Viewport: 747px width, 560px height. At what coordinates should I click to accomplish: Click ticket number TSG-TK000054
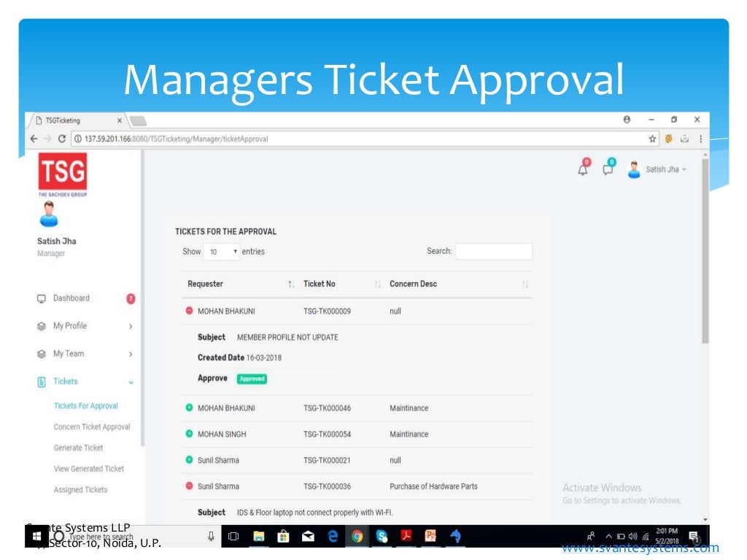click(327, 435)
